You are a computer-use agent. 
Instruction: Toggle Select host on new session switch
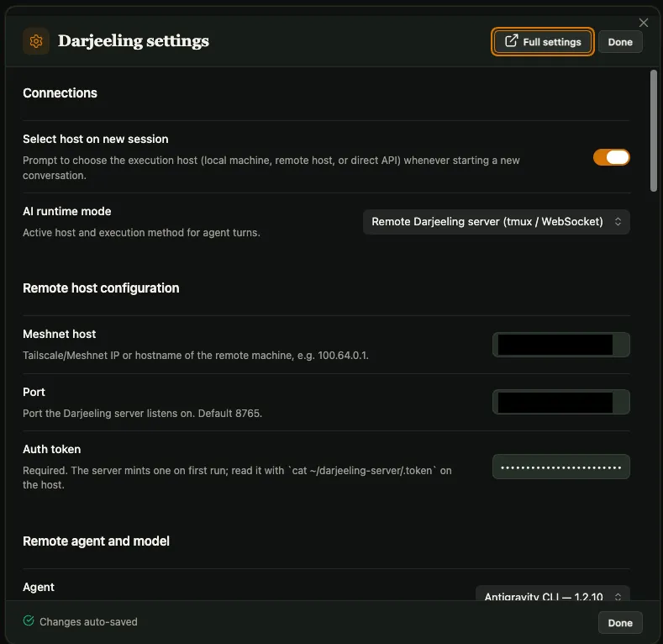coord(611,157)
